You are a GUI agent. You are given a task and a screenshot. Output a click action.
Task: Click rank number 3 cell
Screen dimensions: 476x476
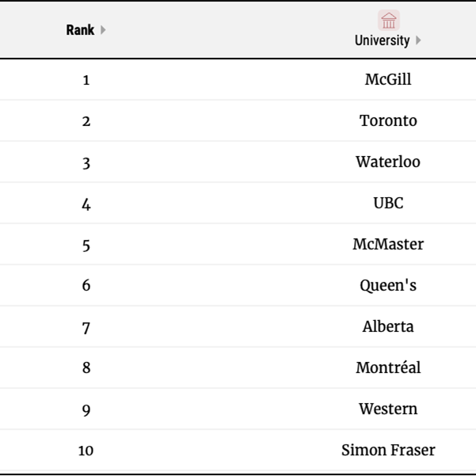point(86,163)
